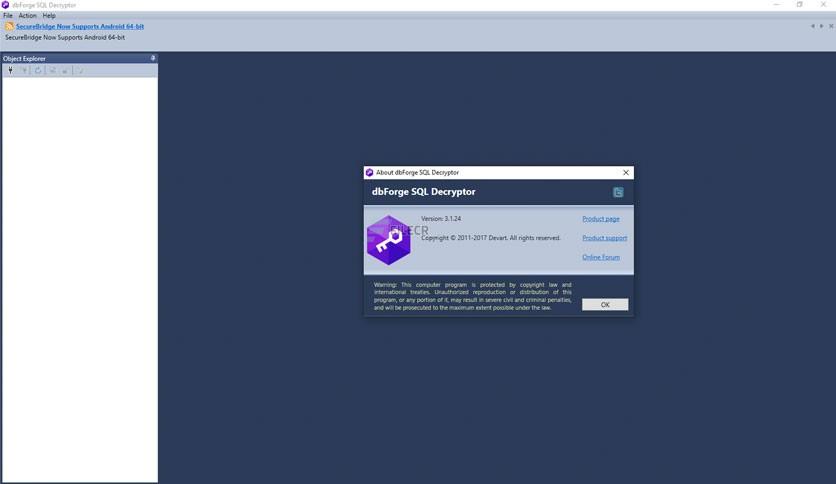Click the Devart copyright notice text
Image resolution: width=836 pixels, height=484 pixels.
tap(491, 238)
